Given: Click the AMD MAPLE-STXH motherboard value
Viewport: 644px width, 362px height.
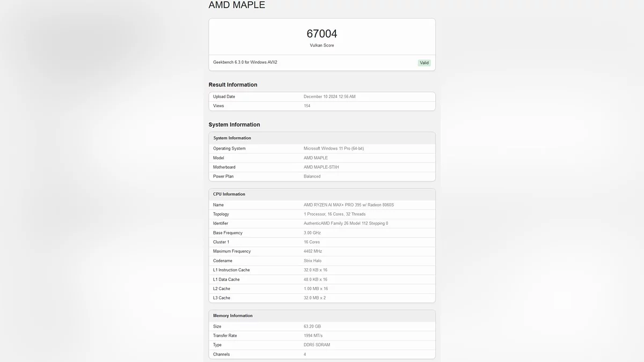Looking at the screenshot, I should click(321, 167).
